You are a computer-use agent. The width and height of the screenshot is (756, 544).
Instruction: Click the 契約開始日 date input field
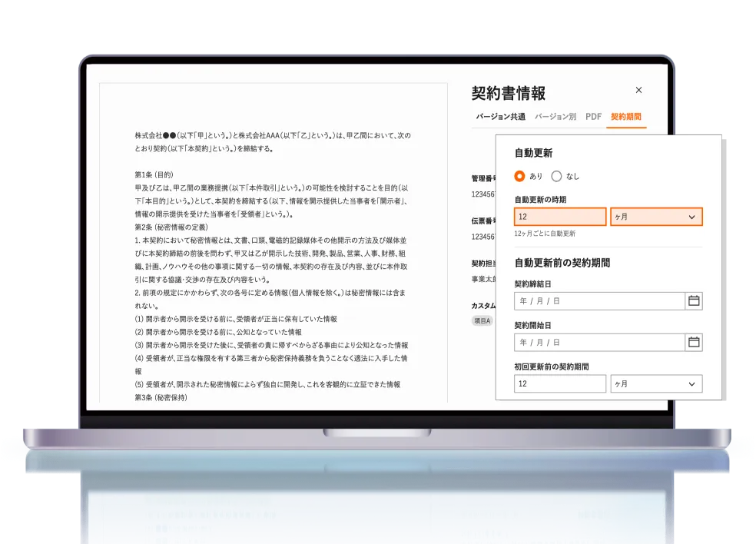pyautogui.click(x=599, y=343)
